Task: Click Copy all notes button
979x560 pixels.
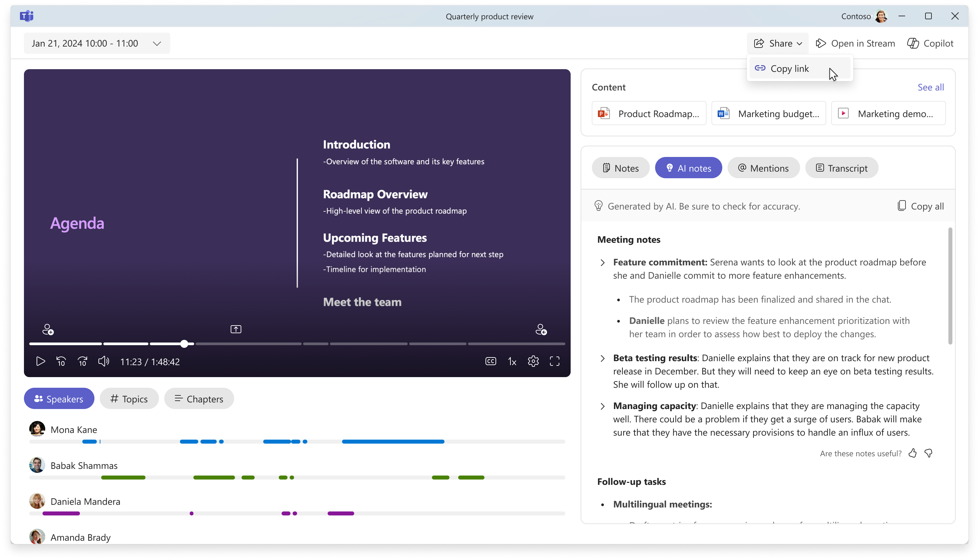Action: coord(920,206)
